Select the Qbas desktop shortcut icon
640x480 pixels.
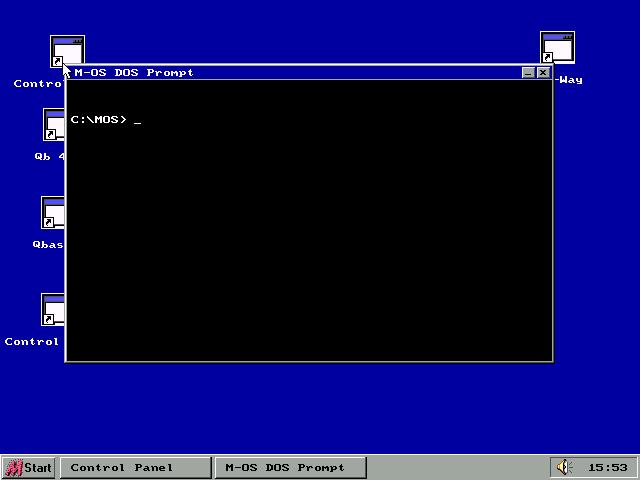coord(52,213)
